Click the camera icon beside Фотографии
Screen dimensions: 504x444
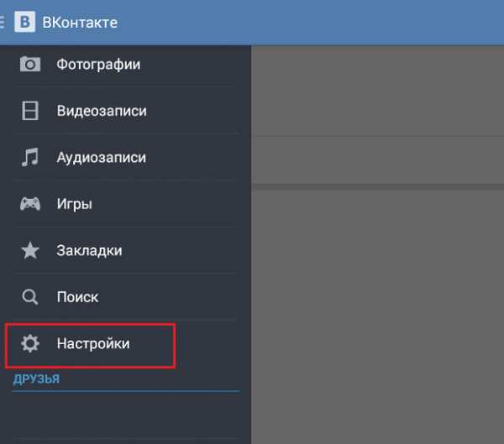coord(30,64)
